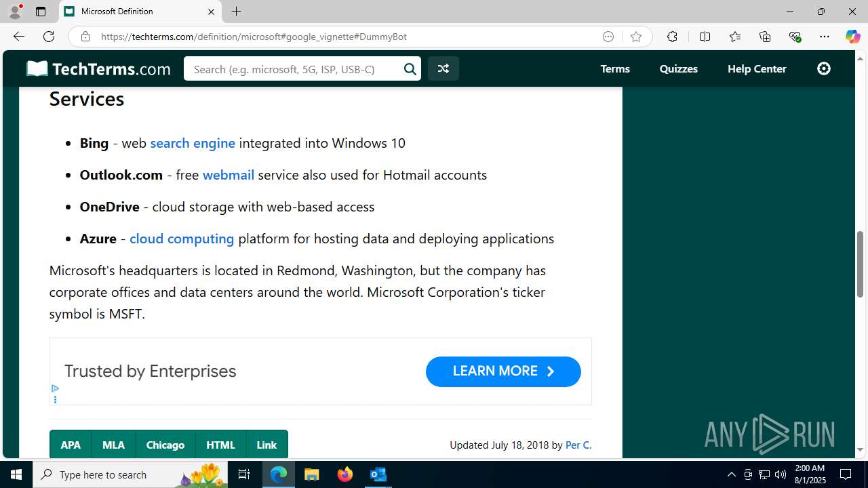This screenshot has width=868, height=488.
Task: Click 'Azure' bold term
Action: click(98, 239)
